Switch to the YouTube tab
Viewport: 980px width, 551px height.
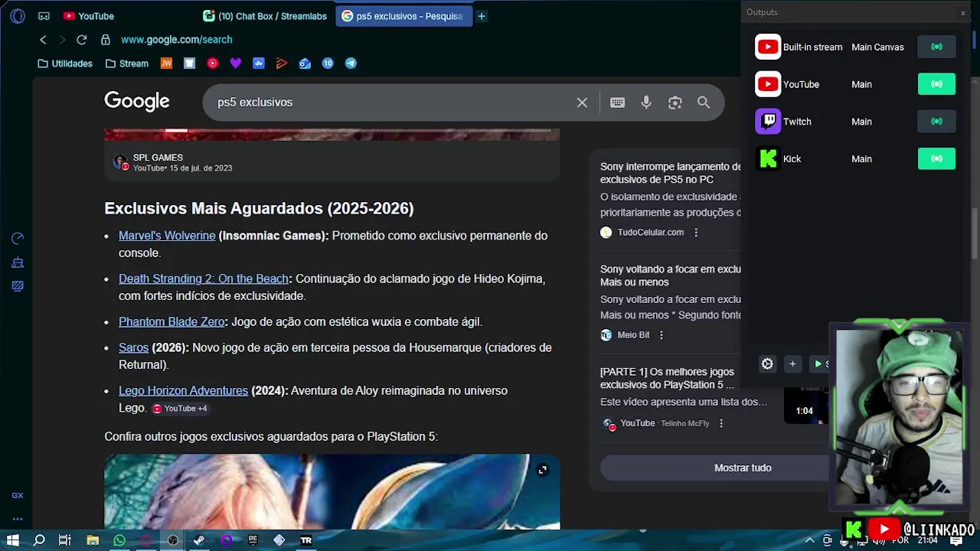(89, 16)
